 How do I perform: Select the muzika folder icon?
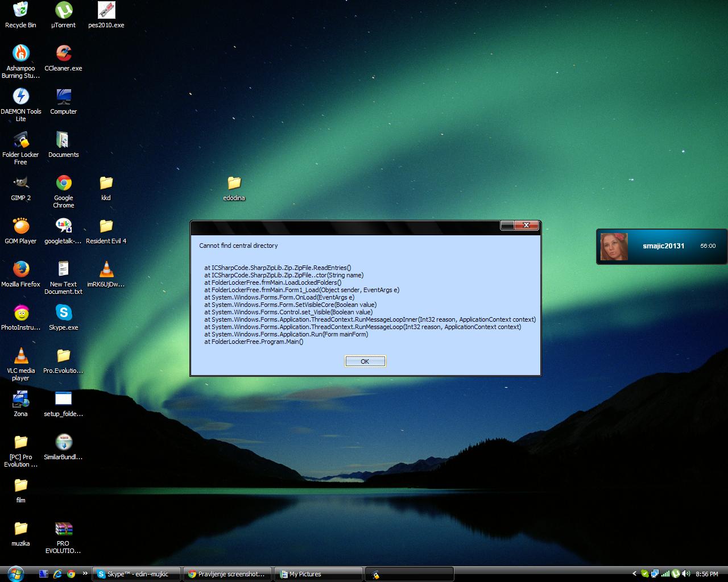point(20,534)
